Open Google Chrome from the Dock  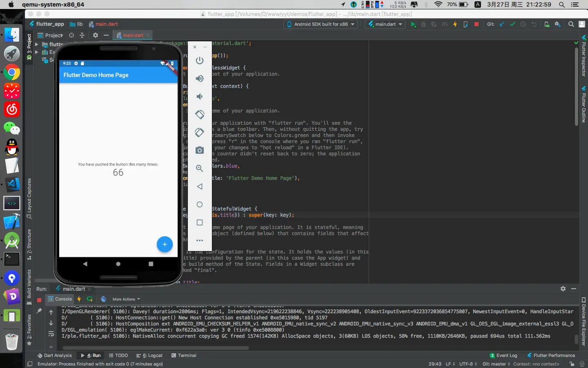click(12, 72)
